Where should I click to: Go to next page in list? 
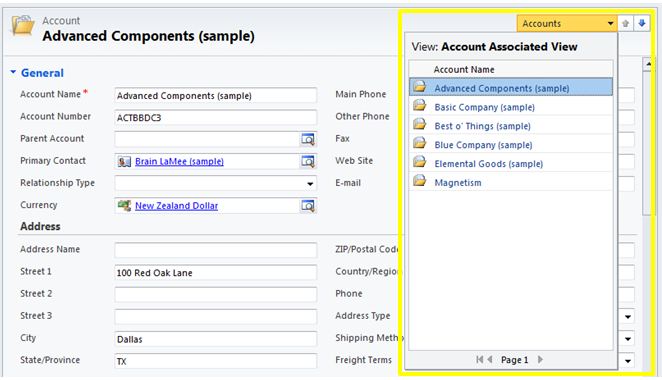click(540, 359)
